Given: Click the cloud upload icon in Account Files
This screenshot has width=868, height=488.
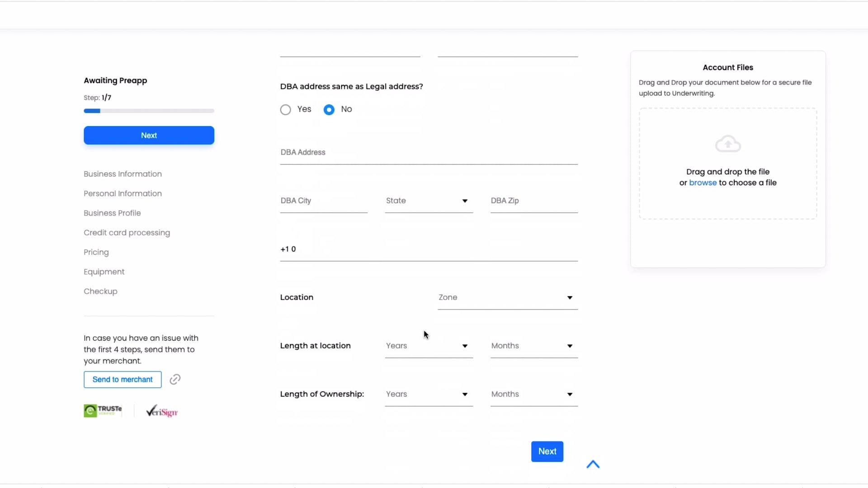Looking at the screenshot, I should coord(728,144).
